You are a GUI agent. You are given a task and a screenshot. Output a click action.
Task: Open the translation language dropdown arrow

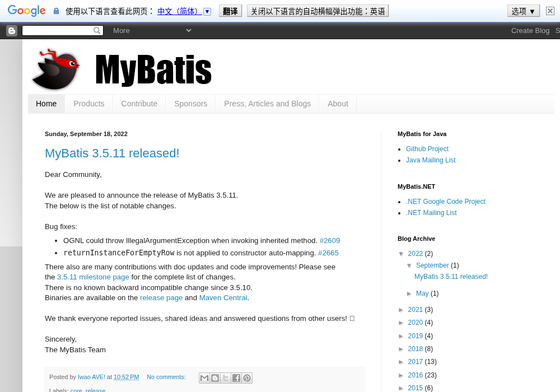click(207, 11)
